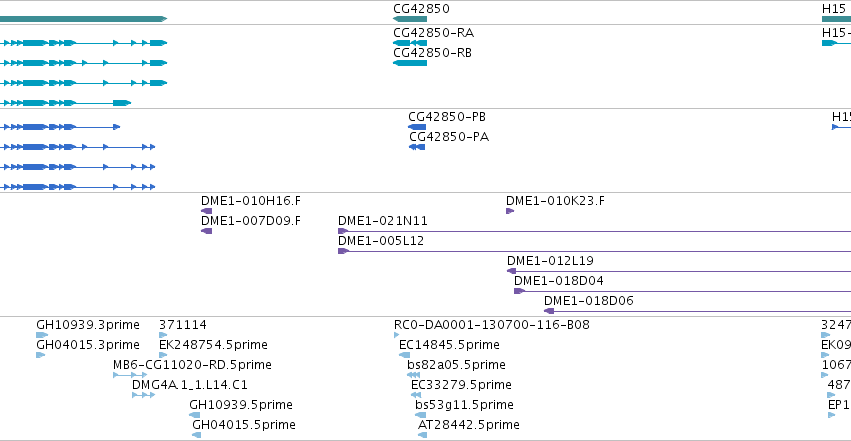Select the DME1-018D04 feature line
Viewport: 851px width, 441px height.
(x=682, y=291)
